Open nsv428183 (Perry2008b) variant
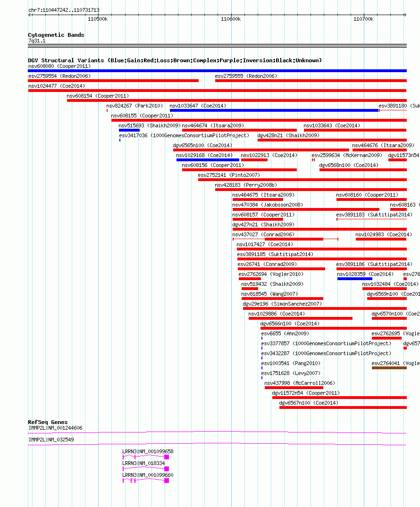Image resolution: width=420 pixels, height=507 pixels. click(246, 185)
